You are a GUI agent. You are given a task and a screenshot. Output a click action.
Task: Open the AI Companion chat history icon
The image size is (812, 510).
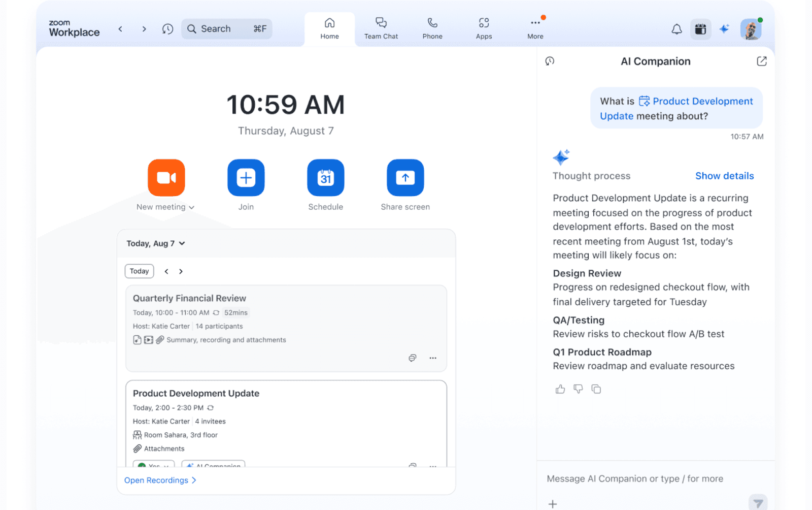(550, 61)
